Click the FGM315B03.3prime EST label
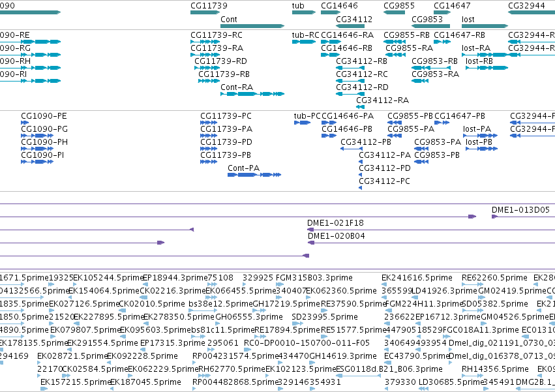This screenshot has height=392, width=555. click(x=314, y=278)
